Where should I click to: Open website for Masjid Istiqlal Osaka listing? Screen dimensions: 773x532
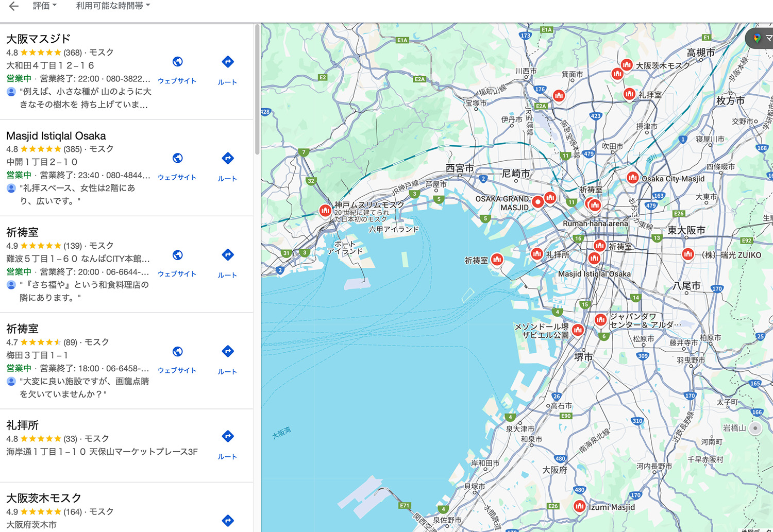pyautogui.click(x=177, y=166)
